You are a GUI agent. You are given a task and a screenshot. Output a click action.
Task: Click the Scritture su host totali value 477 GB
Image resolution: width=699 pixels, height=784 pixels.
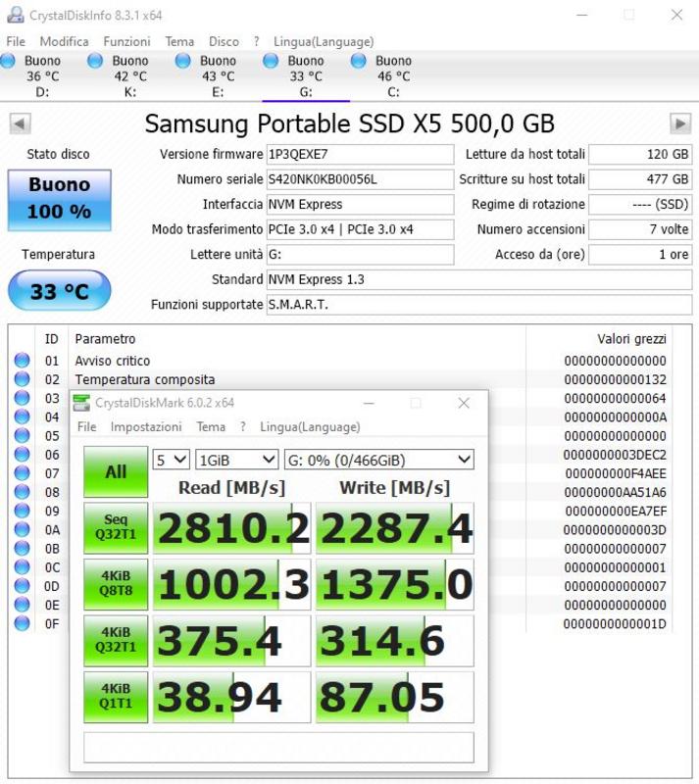(x=640, y=179)
